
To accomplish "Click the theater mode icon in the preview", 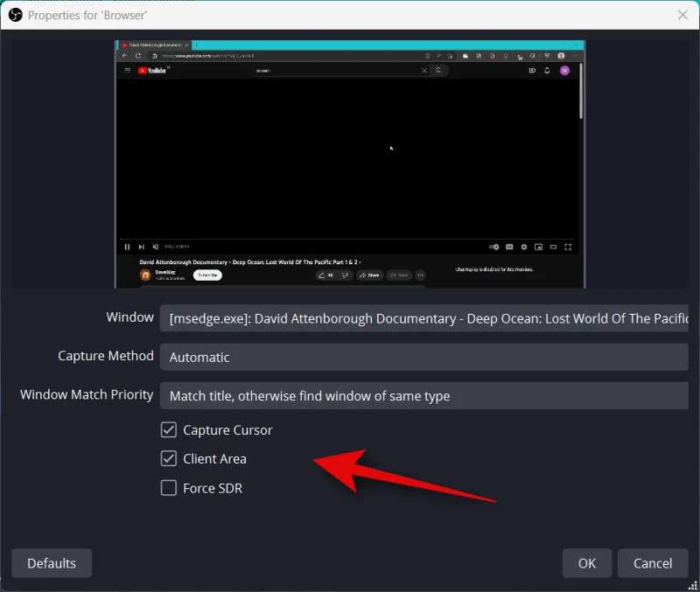I will pyautogui.click(x=553, y=247).
